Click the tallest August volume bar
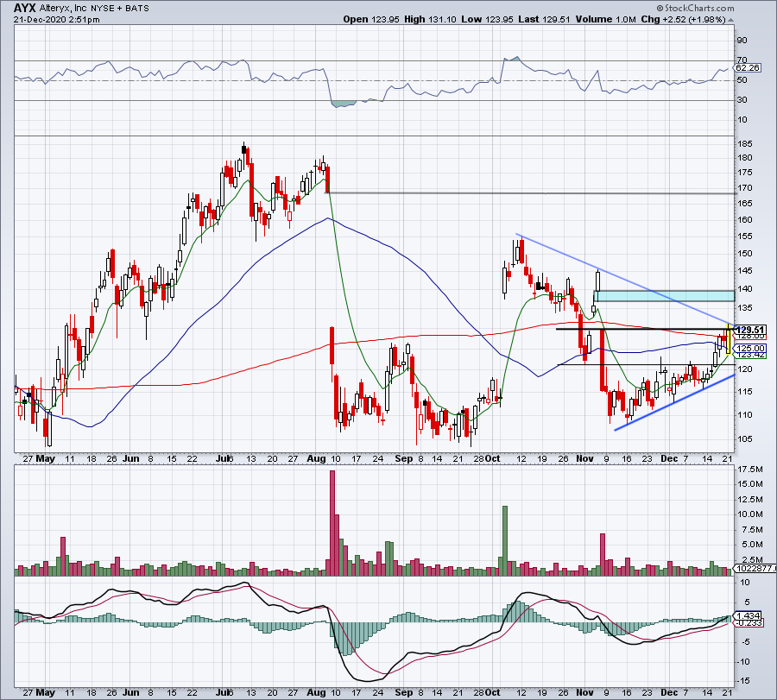777x700 pixels. point(332,523)
